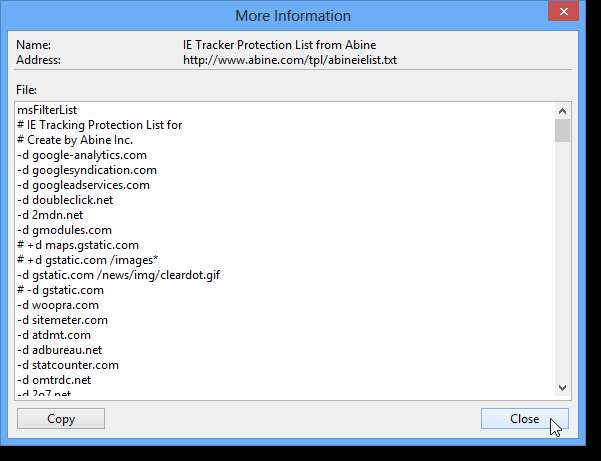Click the address 'http://www.abine.com/tpl/abineielist.txt'

pos(290,60)
